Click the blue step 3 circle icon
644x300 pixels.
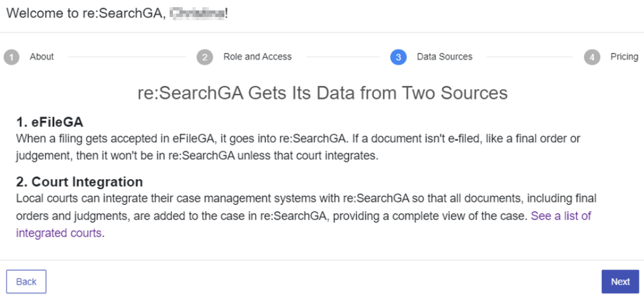[398, 57]
